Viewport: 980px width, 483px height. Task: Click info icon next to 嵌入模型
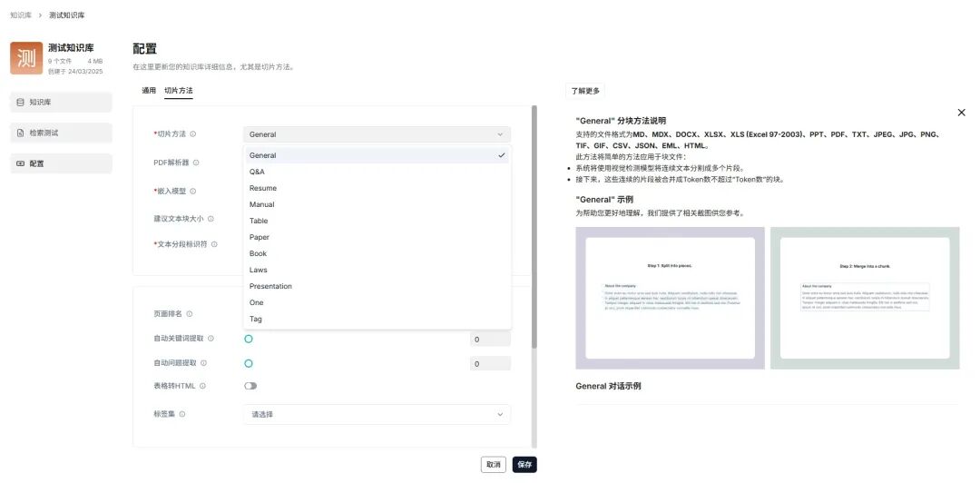(x=193, y=192)
